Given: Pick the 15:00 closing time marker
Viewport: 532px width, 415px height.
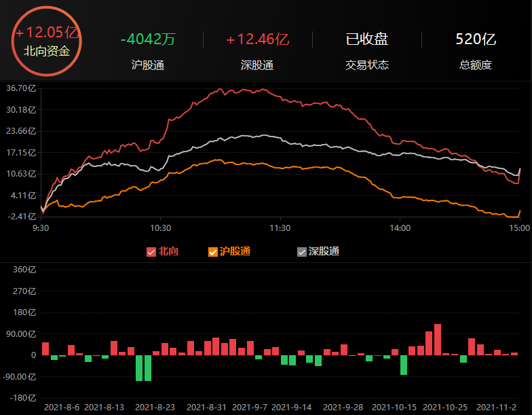Looking at the screenshot, I should pos(519,228).
